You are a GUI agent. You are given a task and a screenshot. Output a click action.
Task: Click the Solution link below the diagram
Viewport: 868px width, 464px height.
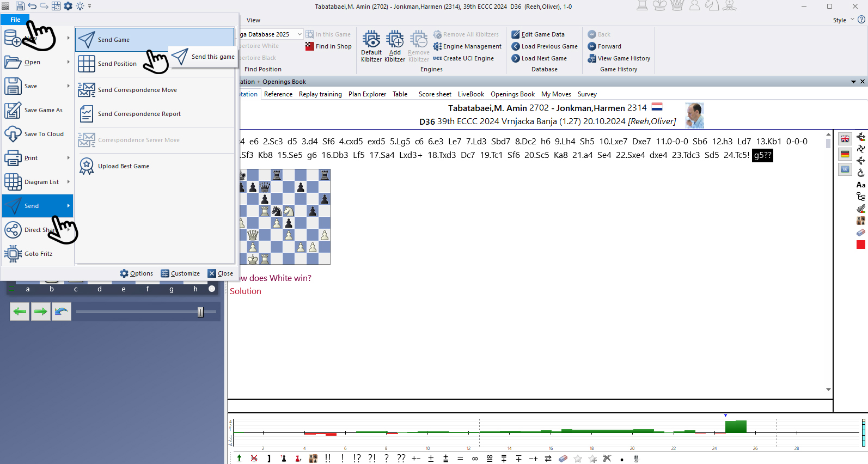click(x=246, y=291)
